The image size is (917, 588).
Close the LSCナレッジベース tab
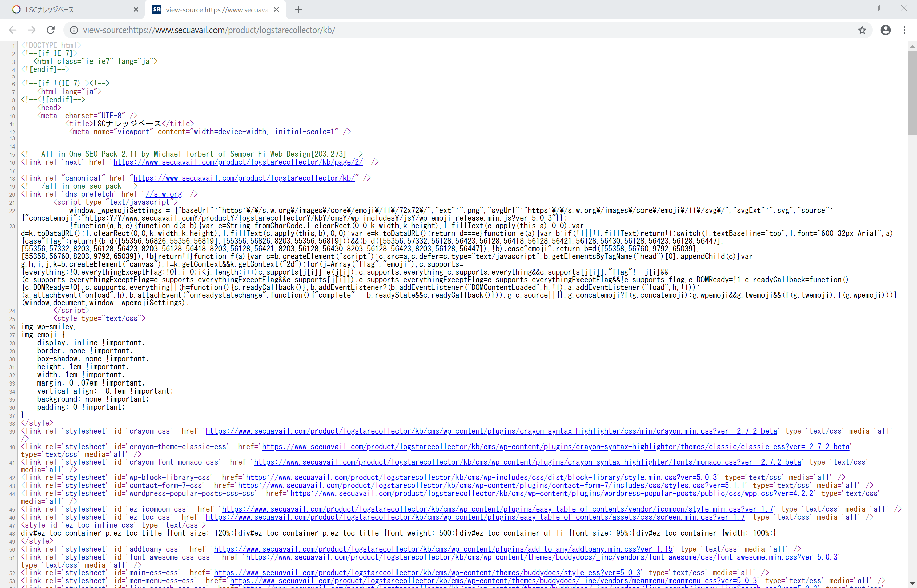pos(136,9)
